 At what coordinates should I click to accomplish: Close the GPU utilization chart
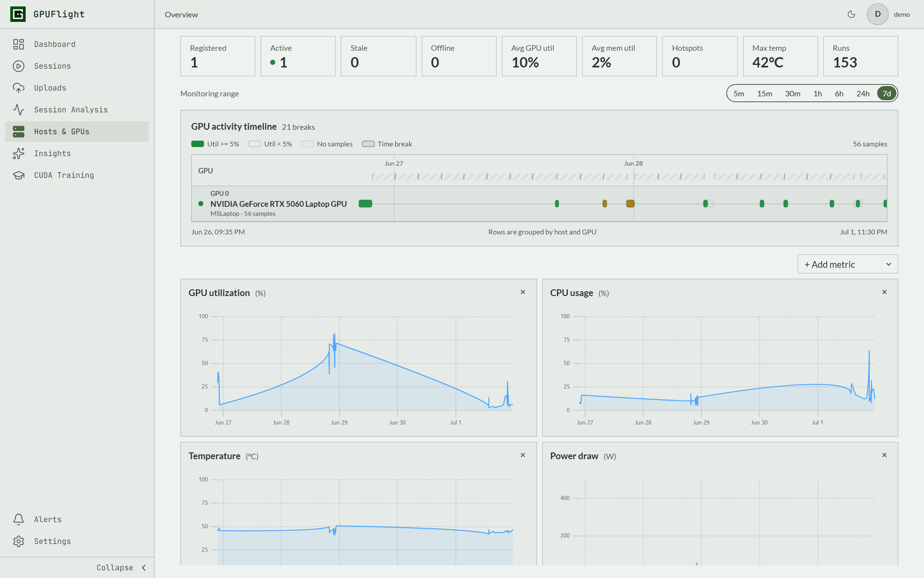(x=523, y=292)
